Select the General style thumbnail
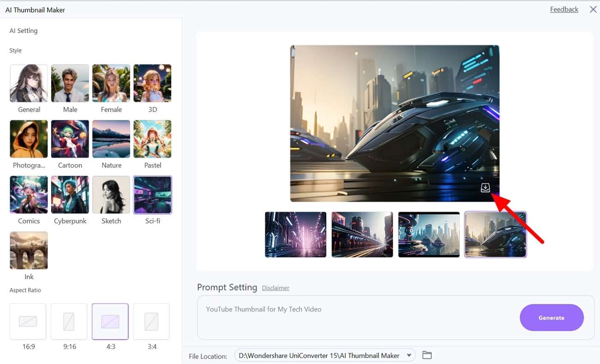This screenshot has width=600, height=364. [29, 83]
